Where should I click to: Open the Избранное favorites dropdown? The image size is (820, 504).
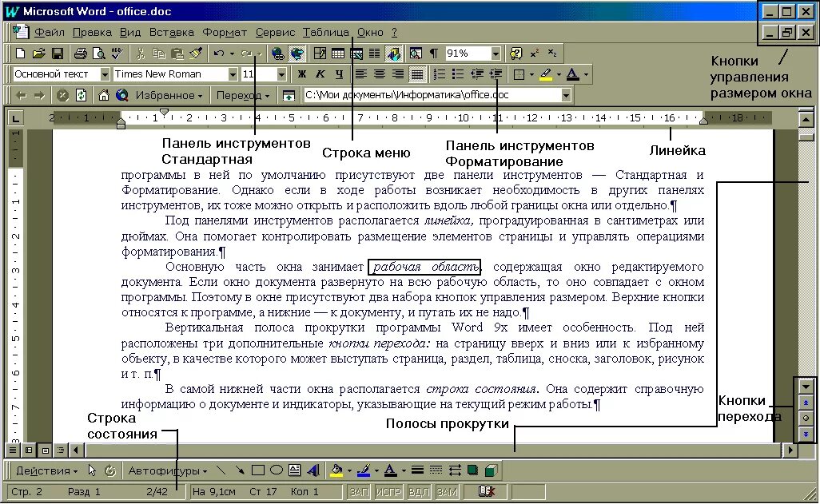tap(169, 95)
